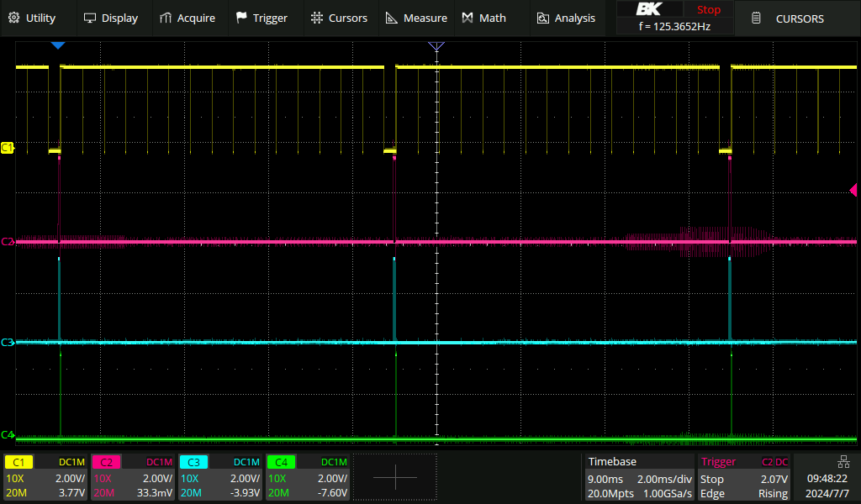Screen dimensions: 861x504
Task: Click the BK Precision logo
Action: pos(649,9)
